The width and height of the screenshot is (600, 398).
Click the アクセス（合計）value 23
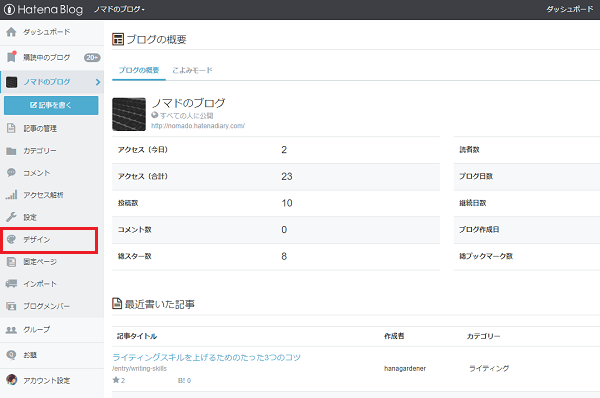coord(287,176)
